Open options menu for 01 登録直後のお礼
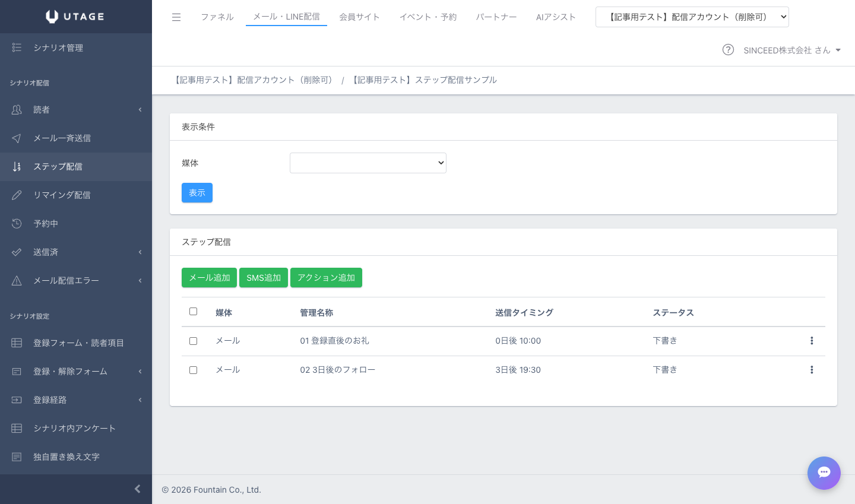 click(x=812, y=341)
